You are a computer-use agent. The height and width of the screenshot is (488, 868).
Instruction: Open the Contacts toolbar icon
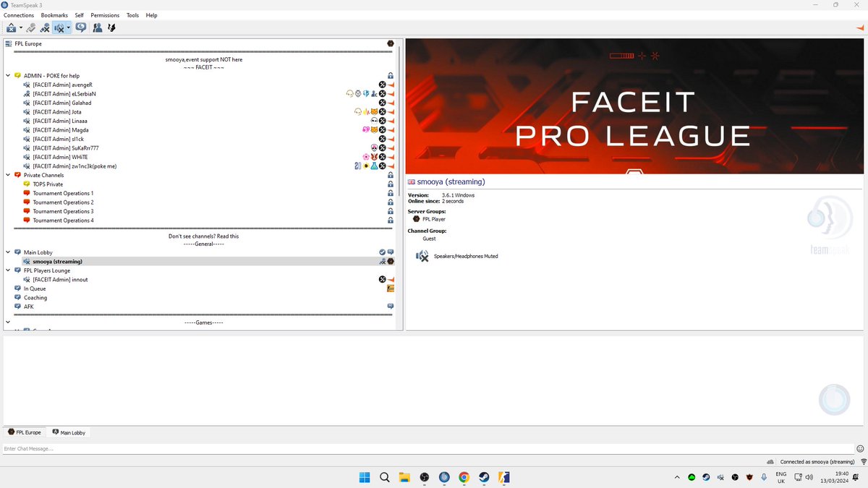coord(97,27)
